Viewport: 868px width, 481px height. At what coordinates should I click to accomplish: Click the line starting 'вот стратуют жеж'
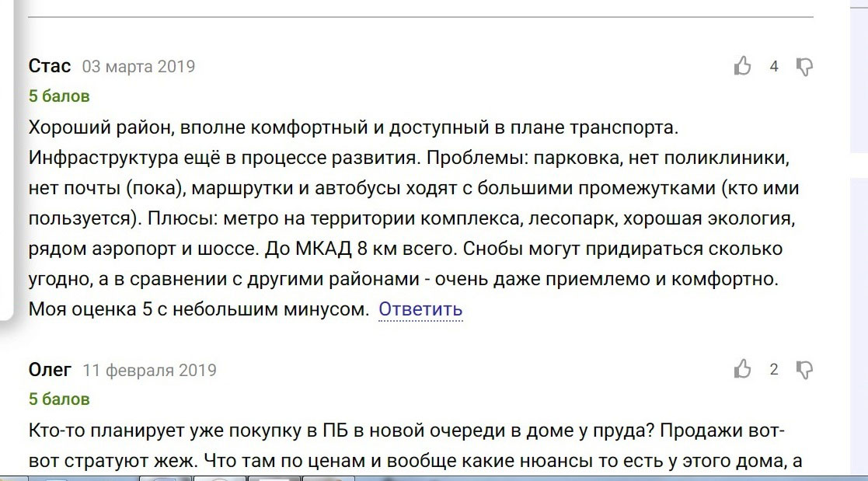[415, 461]
